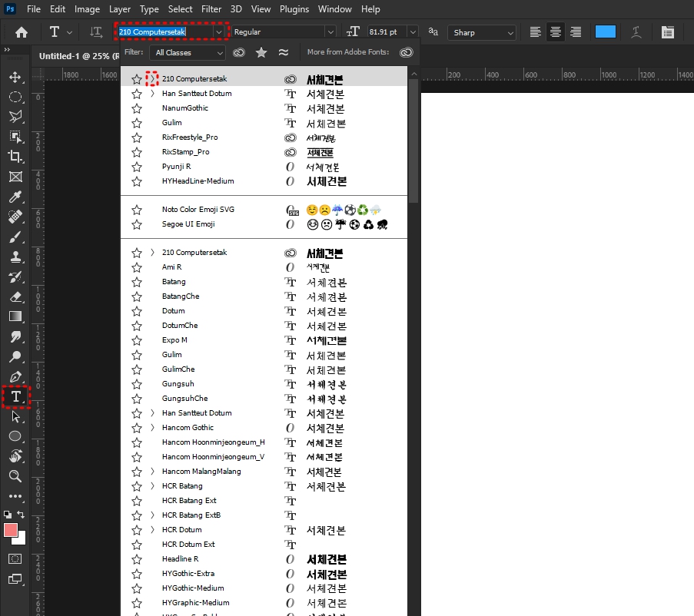This screenshot has height=616, width=694.
Task: Open the font size dropdown arrow
Action: pyautogui.click(x=413, y=31)
